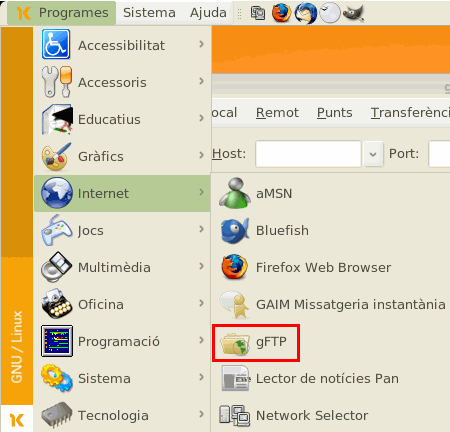Open the Sistema menu in the top bar

pos(149,13)
